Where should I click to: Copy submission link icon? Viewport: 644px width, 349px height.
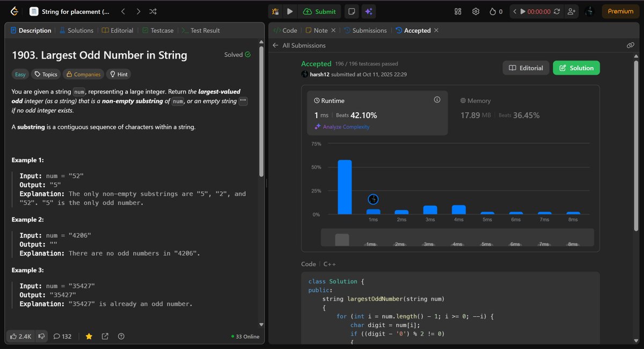pyautogui.click(x=631, y=46)
